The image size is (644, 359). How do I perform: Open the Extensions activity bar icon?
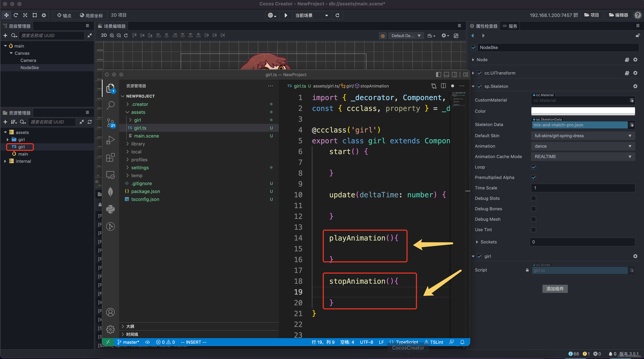tap(110, 158)
